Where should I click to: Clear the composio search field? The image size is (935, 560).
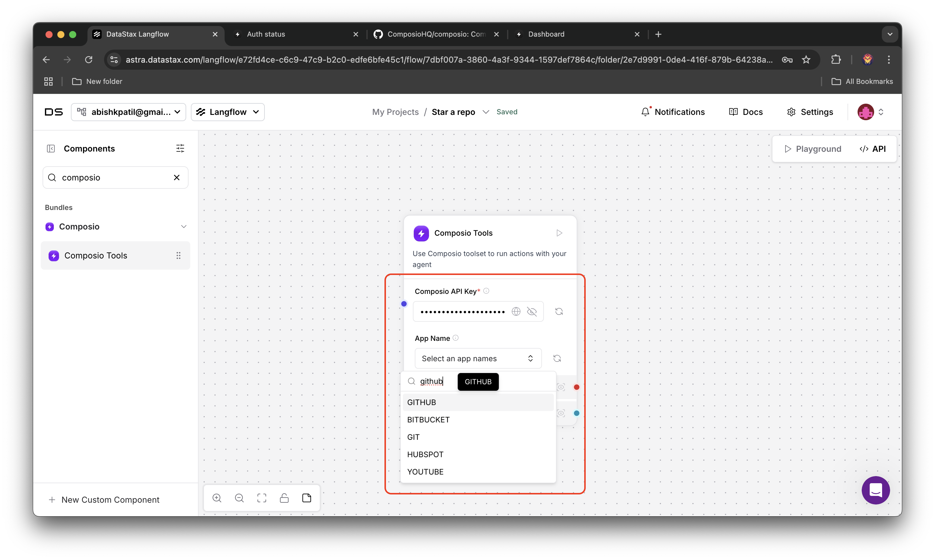(176, 177)
